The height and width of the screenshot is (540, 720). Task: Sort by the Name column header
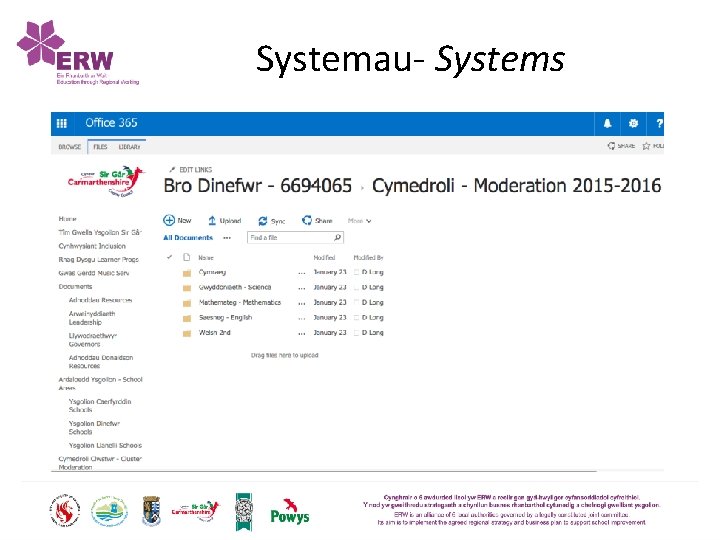[206, 258]
